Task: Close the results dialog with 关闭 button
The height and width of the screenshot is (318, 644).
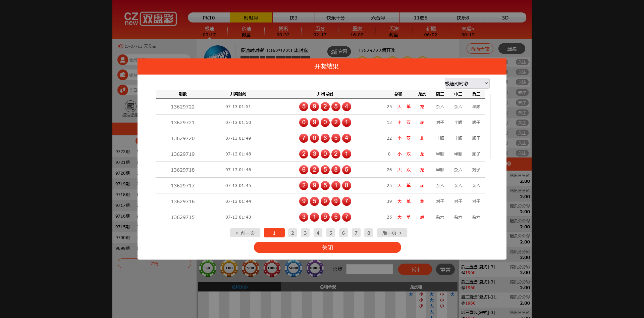Action: pyautogui.click(x=327, y=247)
